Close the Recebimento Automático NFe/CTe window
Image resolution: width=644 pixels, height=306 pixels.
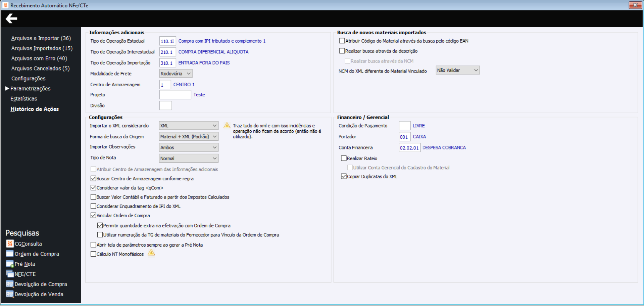[x=635, y=5]
